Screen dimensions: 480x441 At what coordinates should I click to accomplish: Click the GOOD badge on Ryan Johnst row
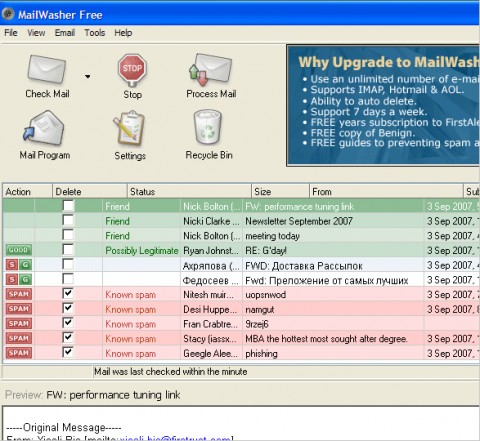(19, 250)
